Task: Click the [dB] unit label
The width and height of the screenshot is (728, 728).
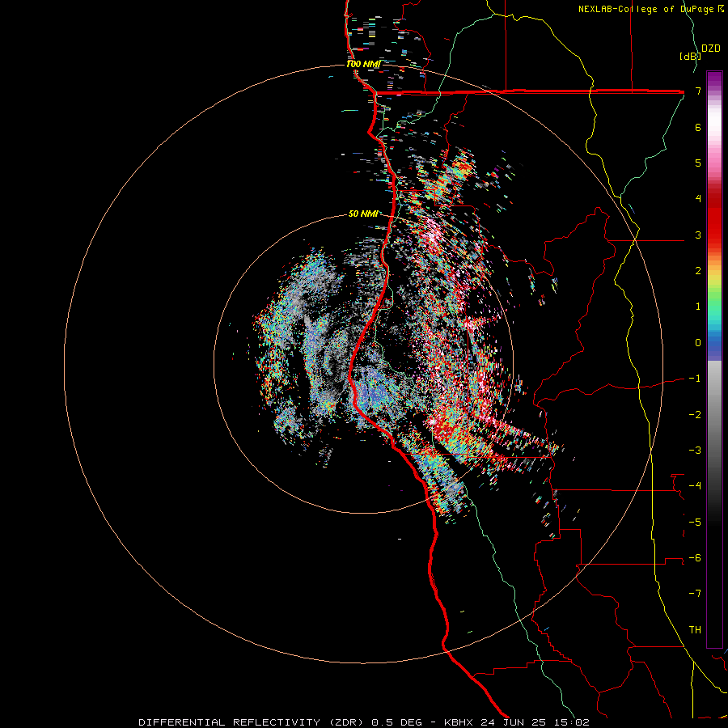Action: [690, 56]
